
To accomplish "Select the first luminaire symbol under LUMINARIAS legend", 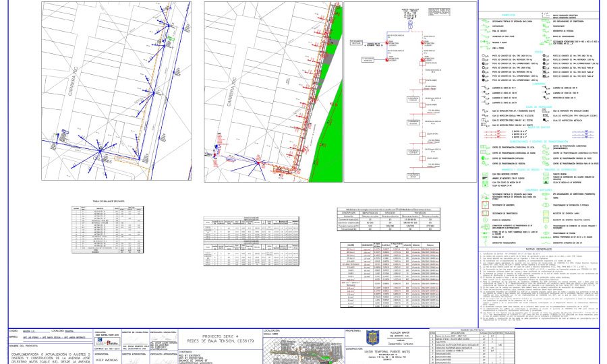I will (x=485, y=88).
